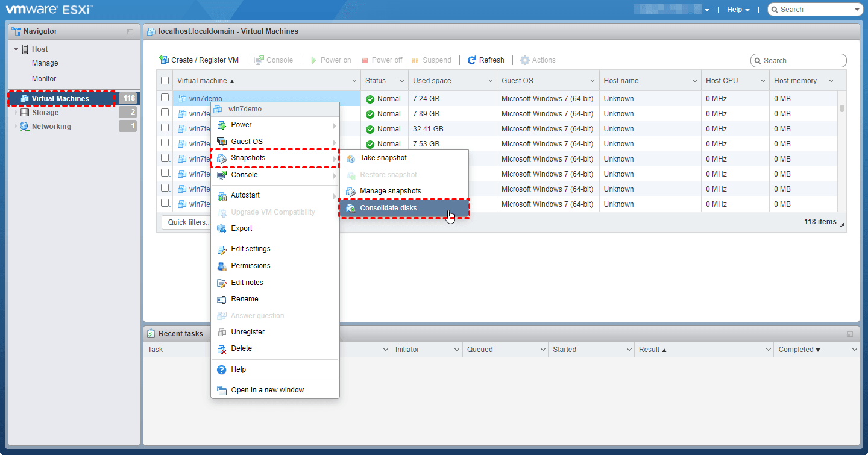Click the Open in a new window icon
The width and height of the screenshot is (868, 455).
tap(222, 390)
